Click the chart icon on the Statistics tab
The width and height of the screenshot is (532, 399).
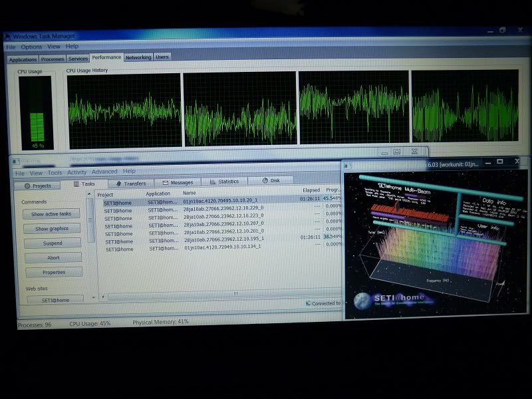(x=212, y=181)
